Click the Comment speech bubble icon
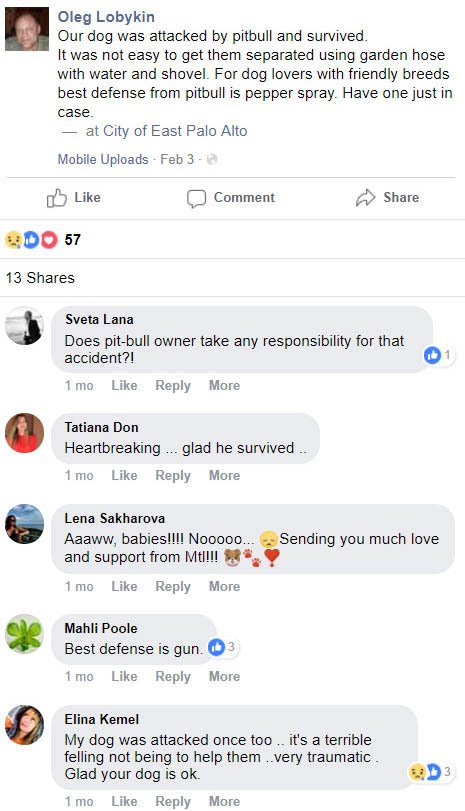 (x=196, y=199)
